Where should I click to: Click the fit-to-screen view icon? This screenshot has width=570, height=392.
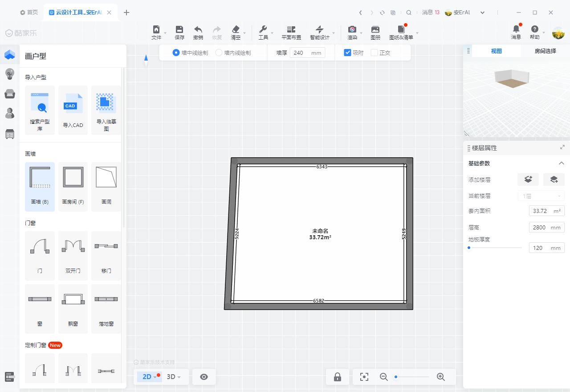(364, 377)
